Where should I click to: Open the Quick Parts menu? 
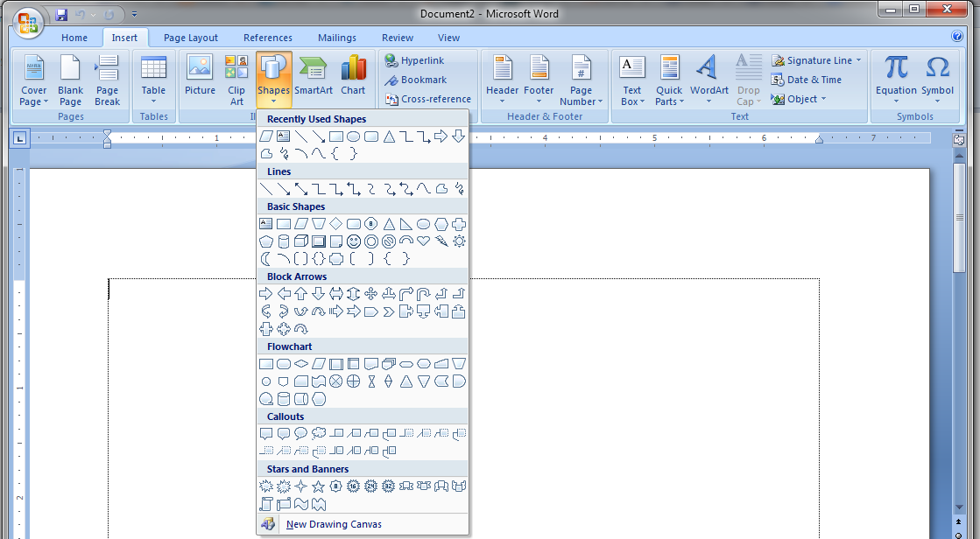(669, 82)
